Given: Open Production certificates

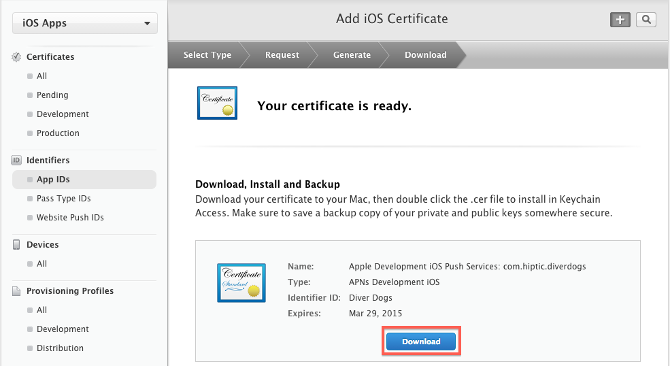Looking at the screenshot, I should pyautogui.click(x=58, y=133).
